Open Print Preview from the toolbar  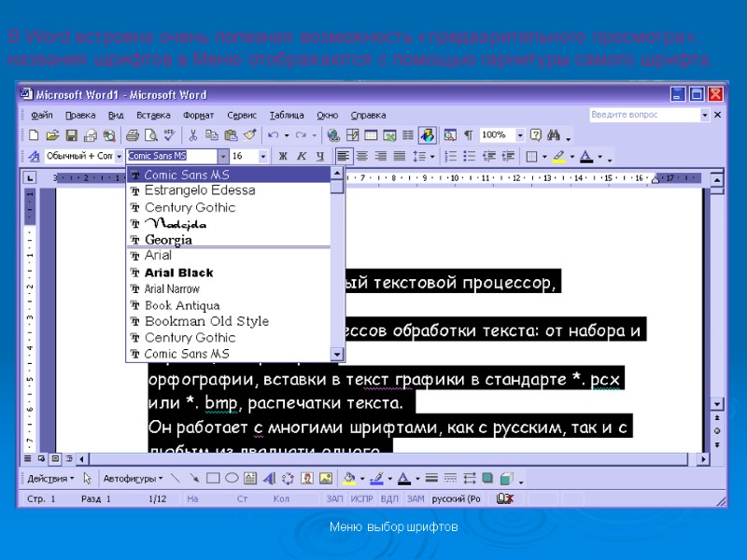pyautogui.click(x=151, y=135)
